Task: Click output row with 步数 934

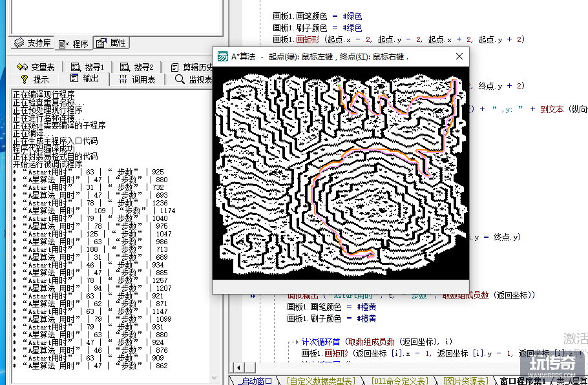Action: pos(89,265)
